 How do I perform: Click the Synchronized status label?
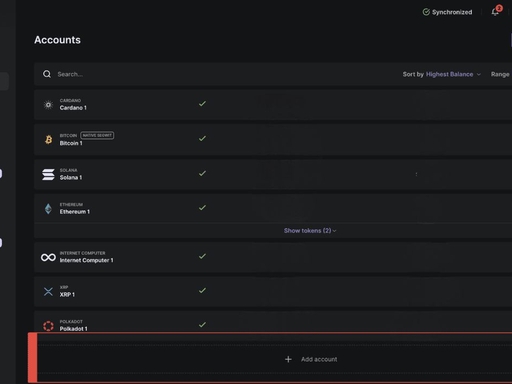pyautogui.click(x=452, y=12)
